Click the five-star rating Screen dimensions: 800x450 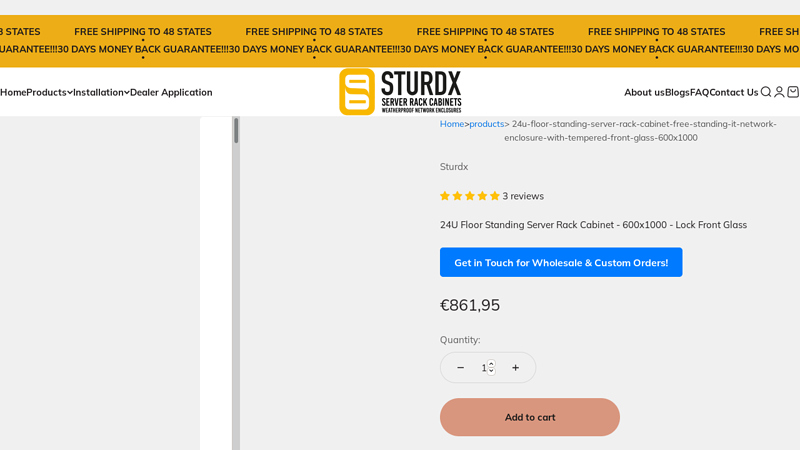click(469, 196)
